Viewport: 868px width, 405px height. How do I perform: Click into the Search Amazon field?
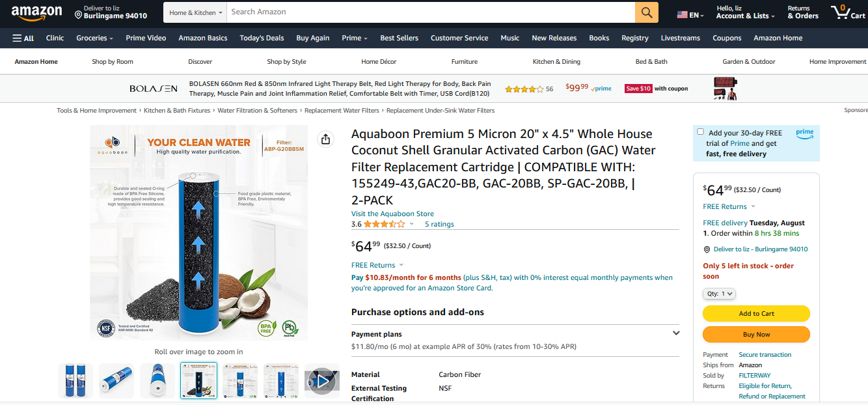tap(429, 12)
